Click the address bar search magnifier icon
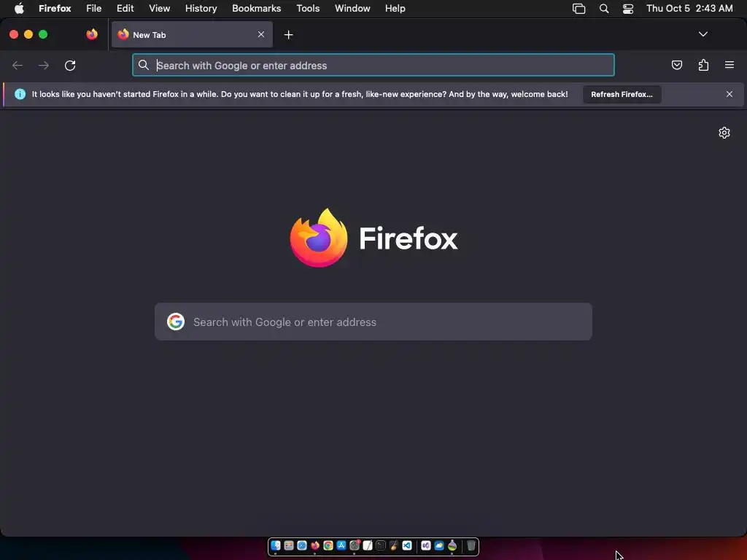This screenshot has width=747, height=560. tap(144, 65)
